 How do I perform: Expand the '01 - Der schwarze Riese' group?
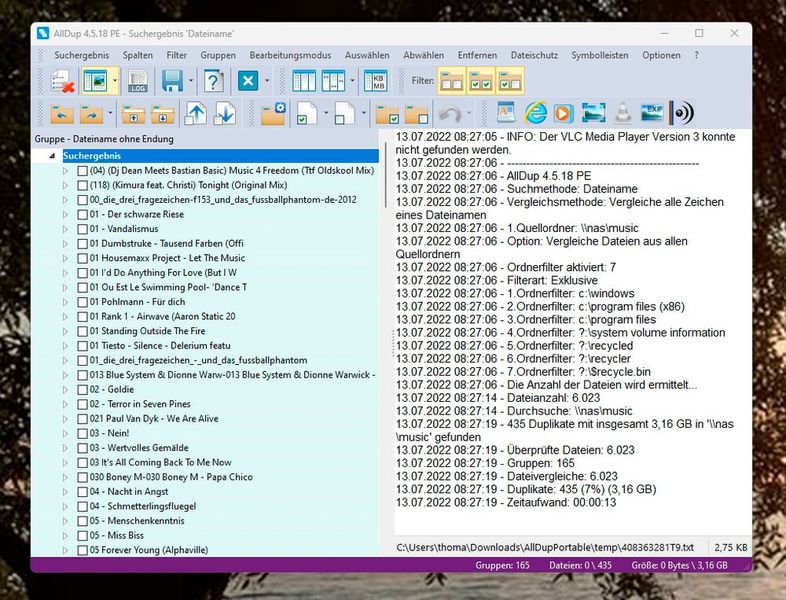click(x=66, y=214)
